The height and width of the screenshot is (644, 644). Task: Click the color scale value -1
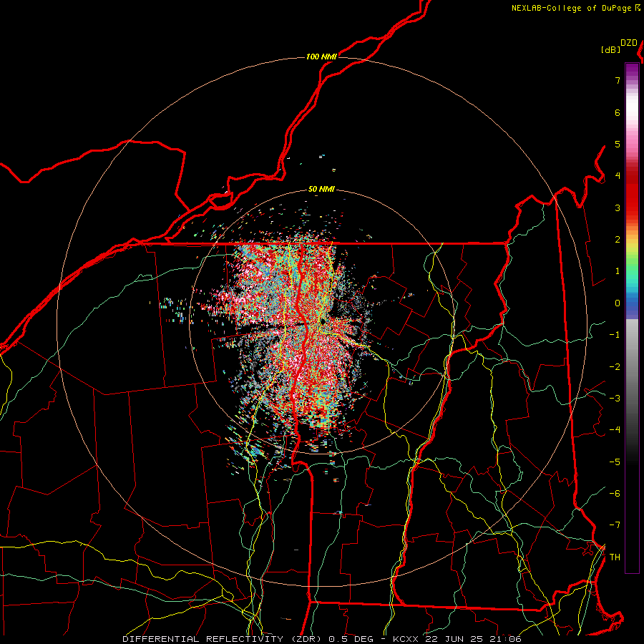pos(615,335)
